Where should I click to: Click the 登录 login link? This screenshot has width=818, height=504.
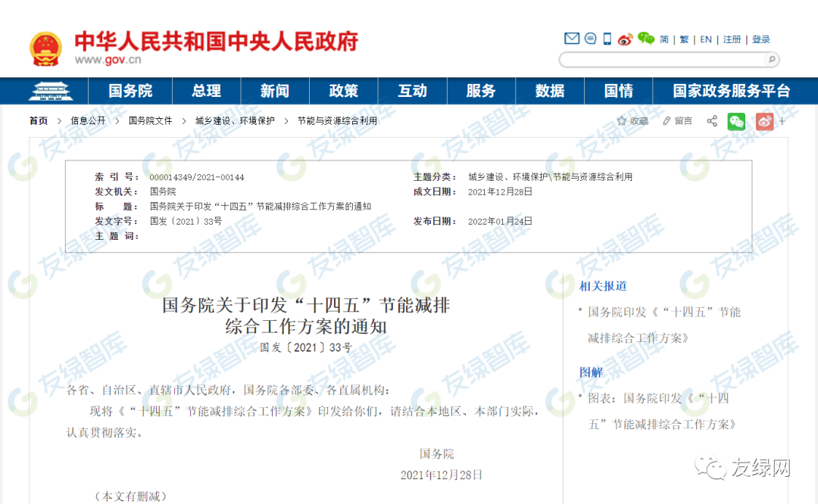[x=761, y=39]
